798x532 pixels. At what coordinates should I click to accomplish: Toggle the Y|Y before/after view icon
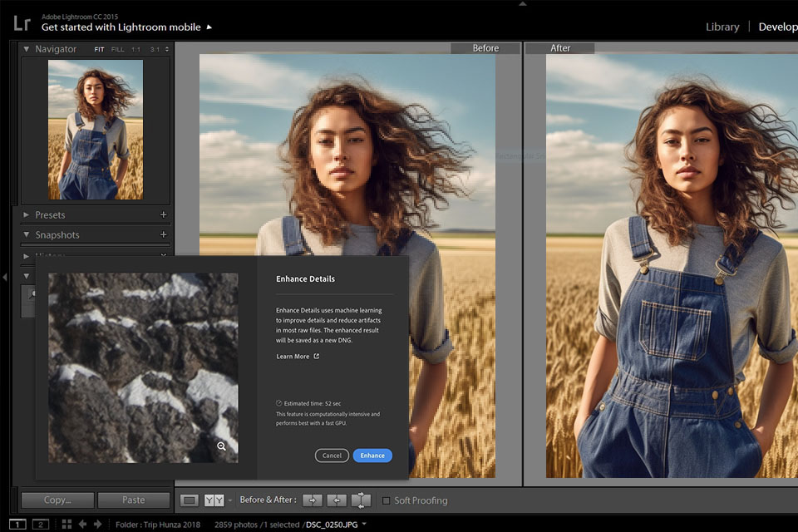pyautogui.click(x=214, y=500)
